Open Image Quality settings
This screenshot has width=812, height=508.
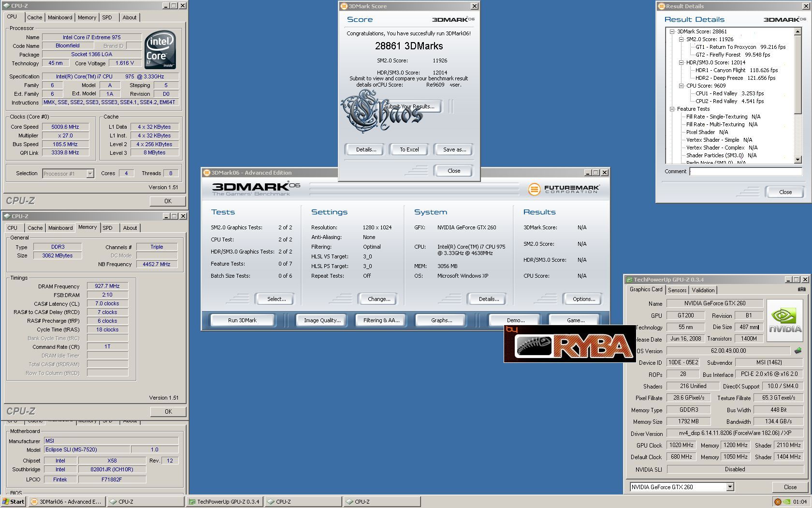tap(322, 320)
